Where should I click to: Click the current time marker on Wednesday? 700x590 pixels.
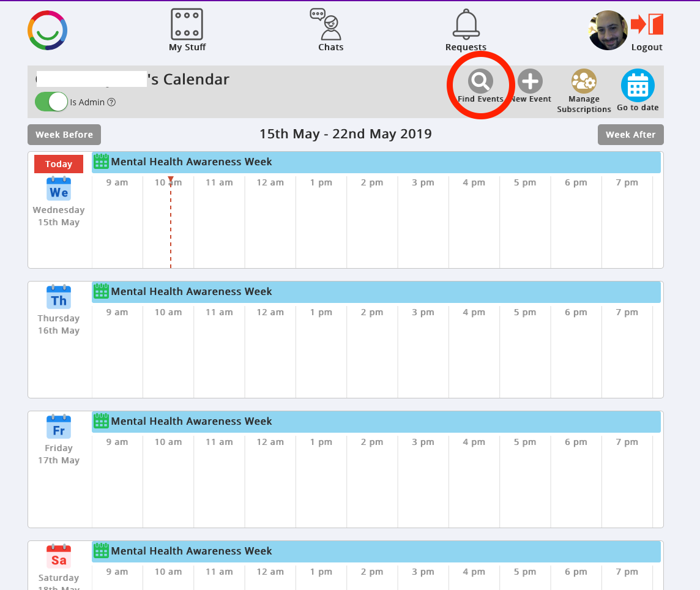171,222
